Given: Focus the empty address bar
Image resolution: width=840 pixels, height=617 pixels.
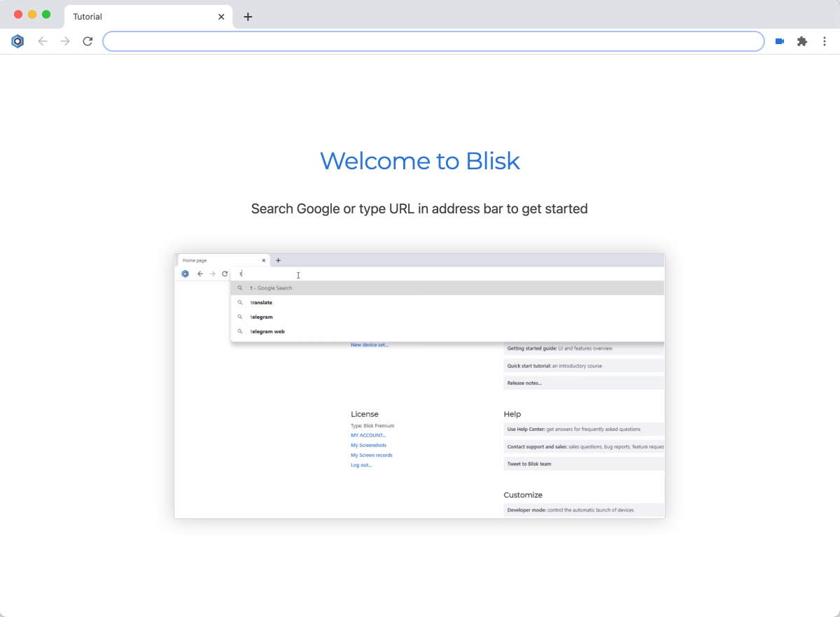Looking at the screenshot, I should pyautogui.click(x=433, y=41).
